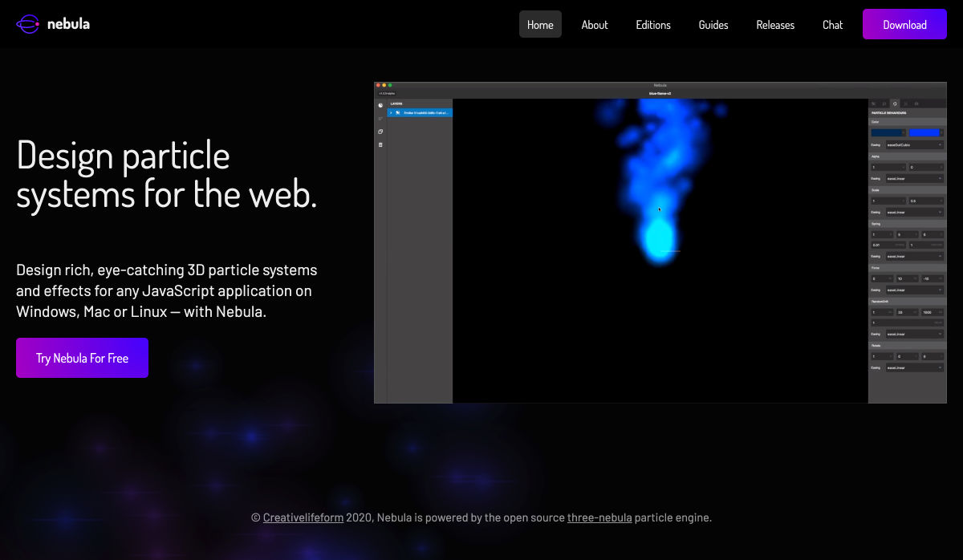Open the easeOutCubic easing dropdown under Color
The width and height of the screenshot is (963, 560).
click(x=914, y=144)
